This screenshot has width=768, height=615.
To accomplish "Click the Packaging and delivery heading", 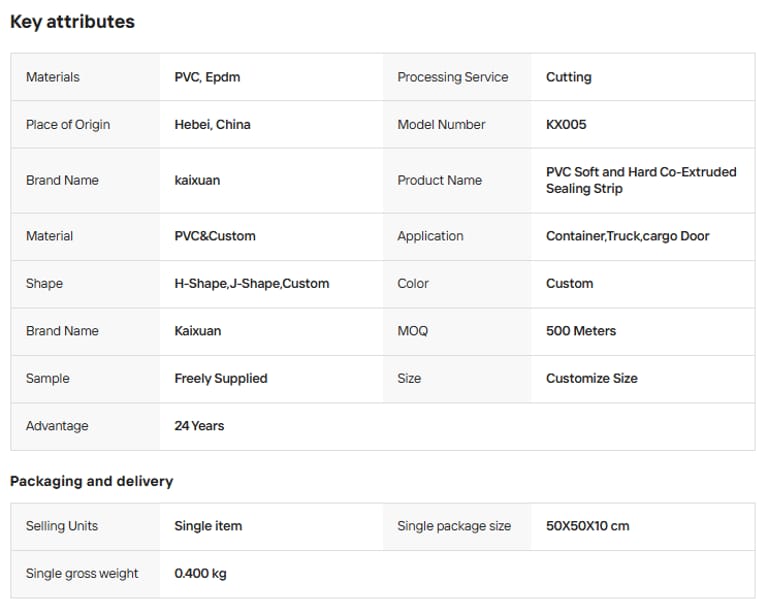I will (91, 481).
